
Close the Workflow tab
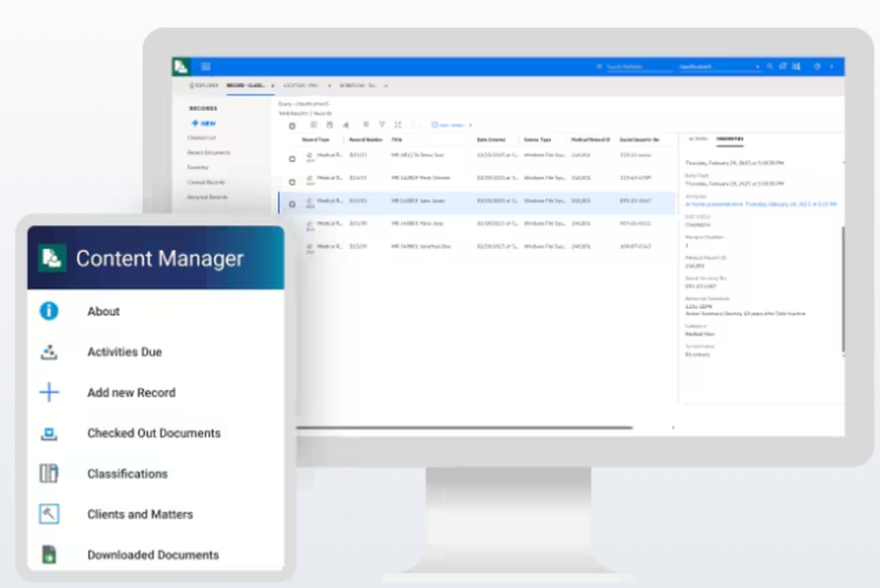coord(386,85)
